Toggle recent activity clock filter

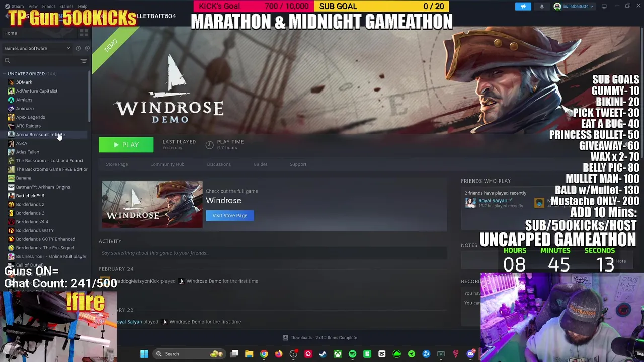78,48
